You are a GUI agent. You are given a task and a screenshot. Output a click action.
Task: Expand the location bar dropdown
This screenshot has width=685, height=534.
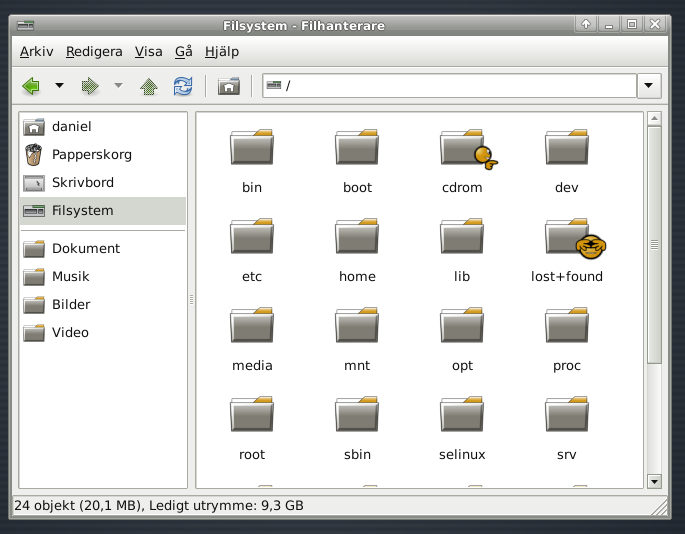[649, 86]
